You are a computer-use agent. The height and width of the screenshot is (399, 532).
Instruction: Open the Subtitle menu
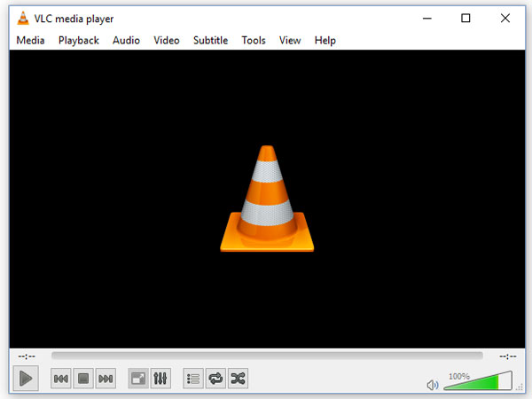click(x=210, y=40)
